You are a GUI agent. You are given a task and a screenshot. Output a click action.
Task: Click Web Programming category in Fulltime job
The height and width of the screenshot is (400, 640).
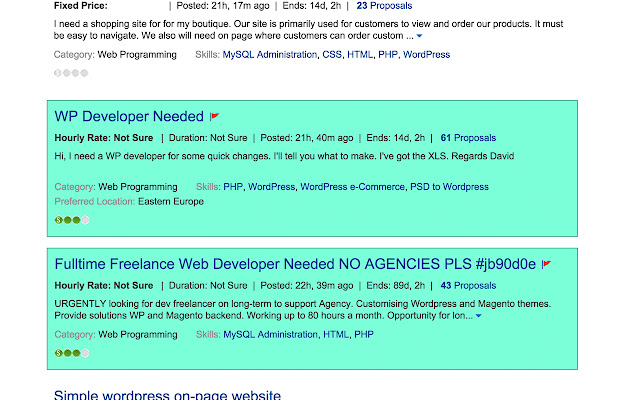coord(138,335)
